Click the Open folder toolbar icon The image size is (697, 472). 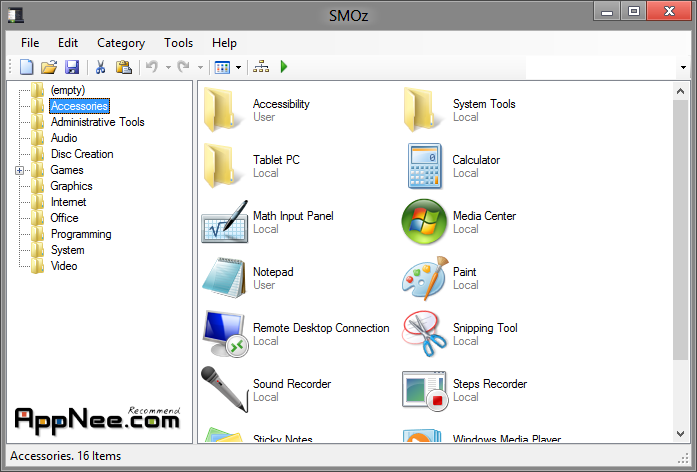(49, 67)
